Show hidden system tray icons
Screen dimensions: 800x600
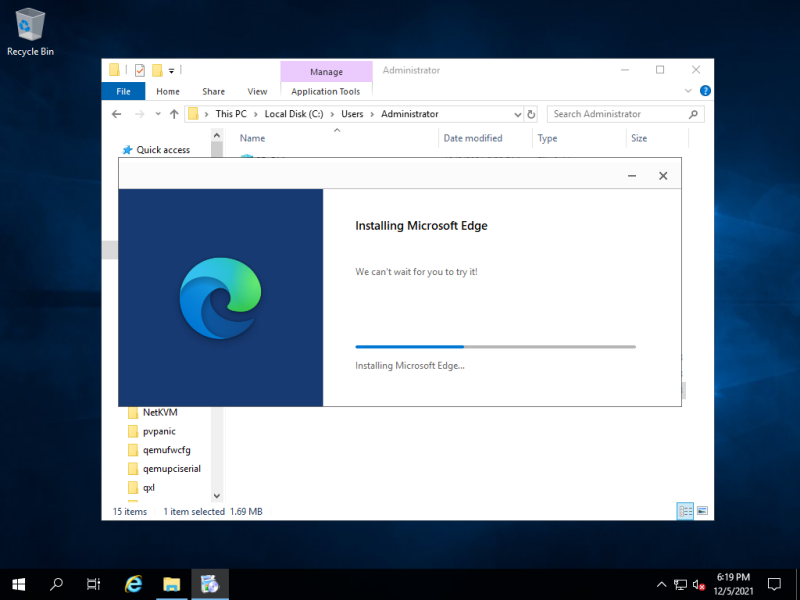pyautogui.click(x=661, y=585)
